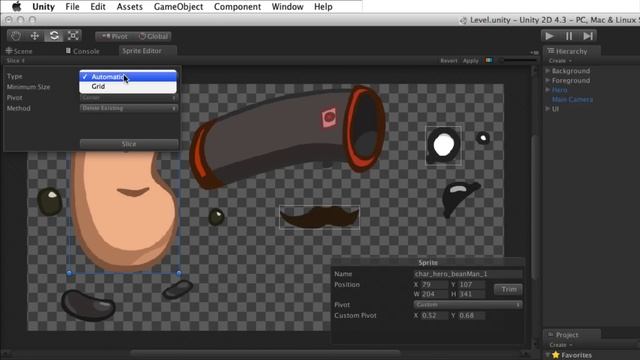Click the Apply button

point(471,61)
